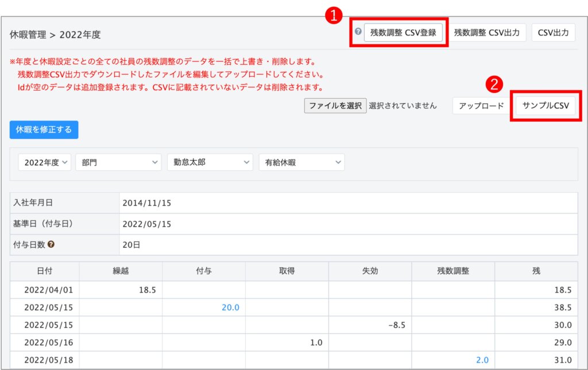Image resolution: width=588 pixels, height=370 pixels.
Task: Click the blue 休暇を修正する button
Action: (x=44, y=130)
